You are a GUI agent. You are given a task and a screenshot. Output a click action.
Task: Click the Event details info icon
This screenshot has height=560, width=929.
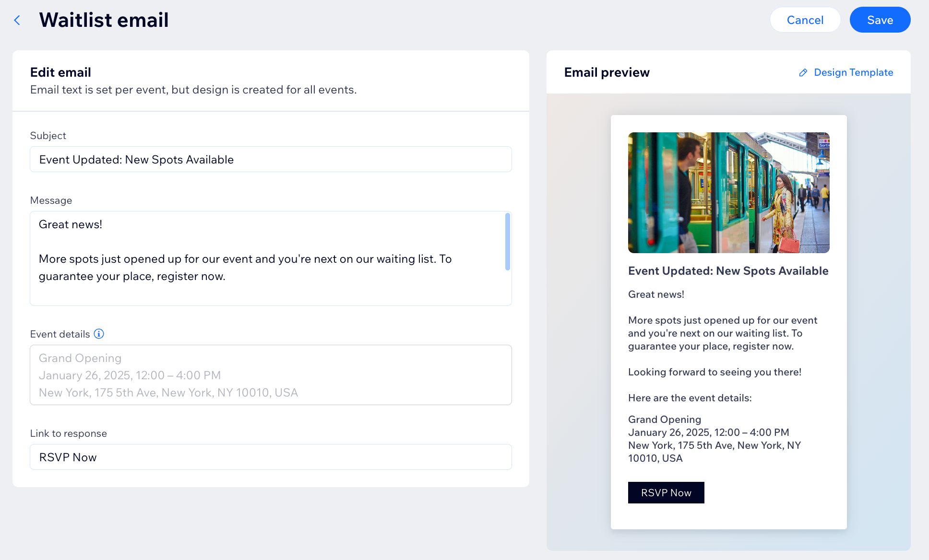99,334
